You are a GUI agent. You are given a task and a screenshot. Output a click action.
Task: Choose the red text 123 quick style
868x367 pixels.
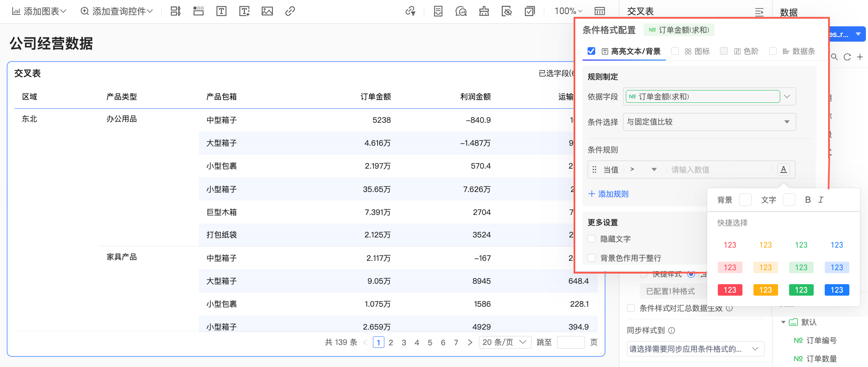(730, 245)
